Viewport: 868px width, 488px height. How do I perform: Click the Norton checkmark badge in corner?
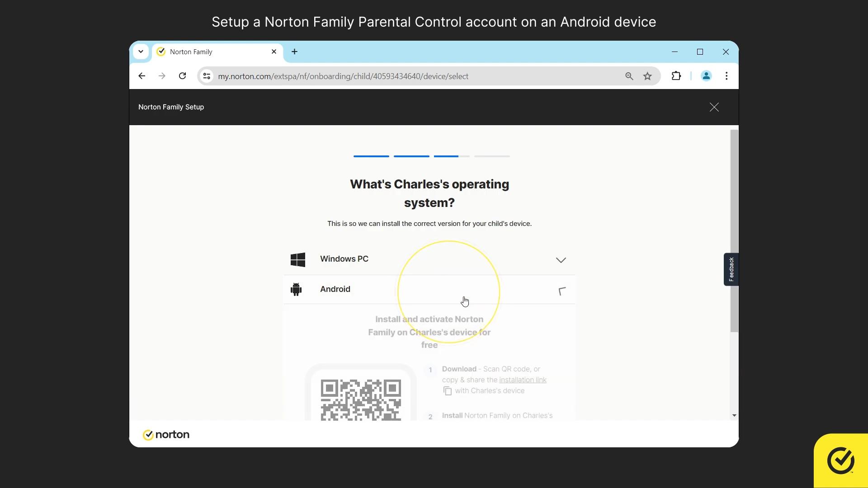[x=841, y=460]
